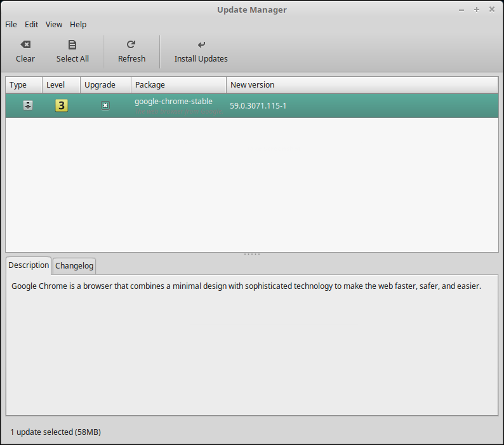This screenshot has height=445, width=504.
Task: Click the Refresh circular arrow icon
Action: (131, 44)
